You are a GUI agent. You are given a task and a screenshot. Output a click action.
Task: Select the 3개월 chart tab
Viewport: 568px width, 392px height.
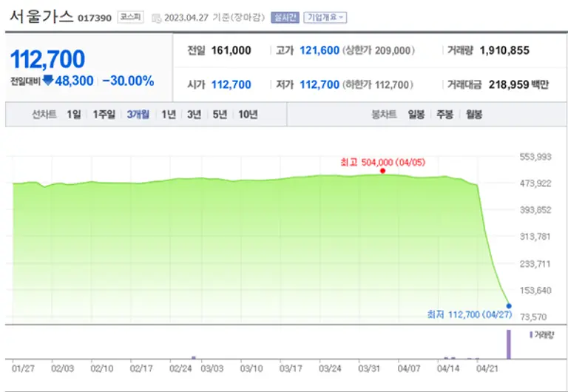(138, 115)
